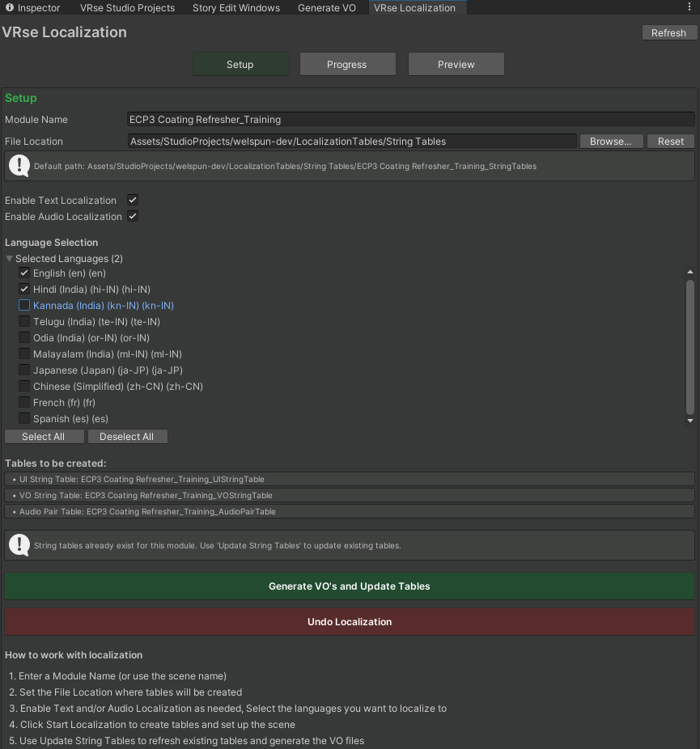Open the Story Edit Windows menu
Image resolution: width=700 pixels, height=749 pixels.
coord(235,7)
